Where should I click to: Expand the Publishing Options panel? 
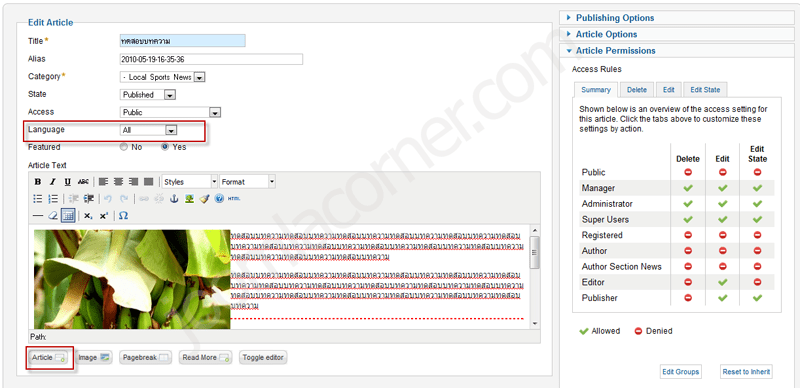pyautogui.click(x=678, y=18)
